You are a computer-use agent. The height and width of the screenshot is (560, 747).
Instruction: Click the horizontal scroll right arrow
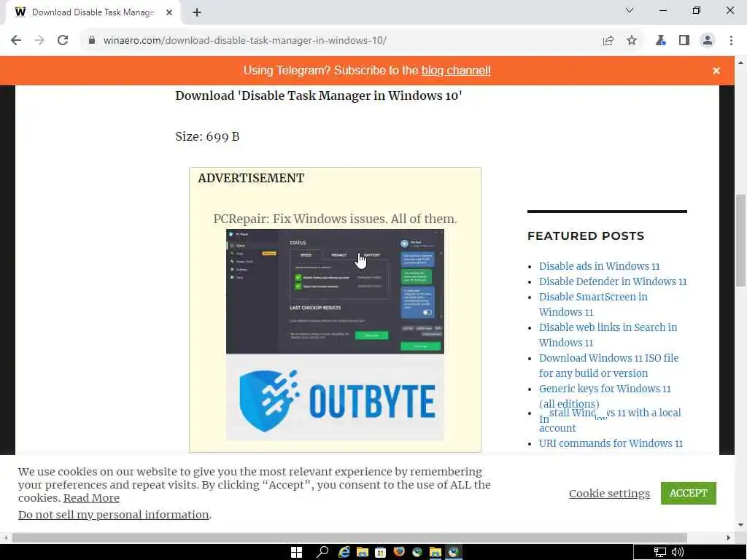[x=729, y=537]
